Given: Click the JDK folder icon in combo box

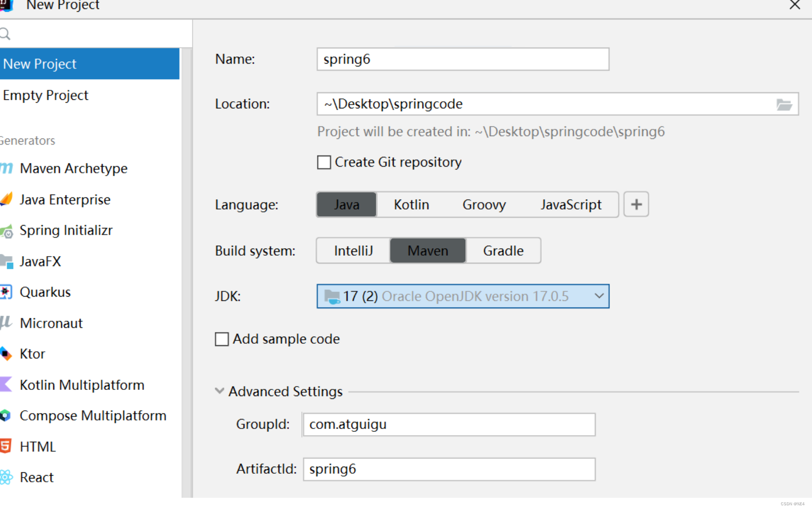Looking at the screenshot, I should [x=333, y=297].
